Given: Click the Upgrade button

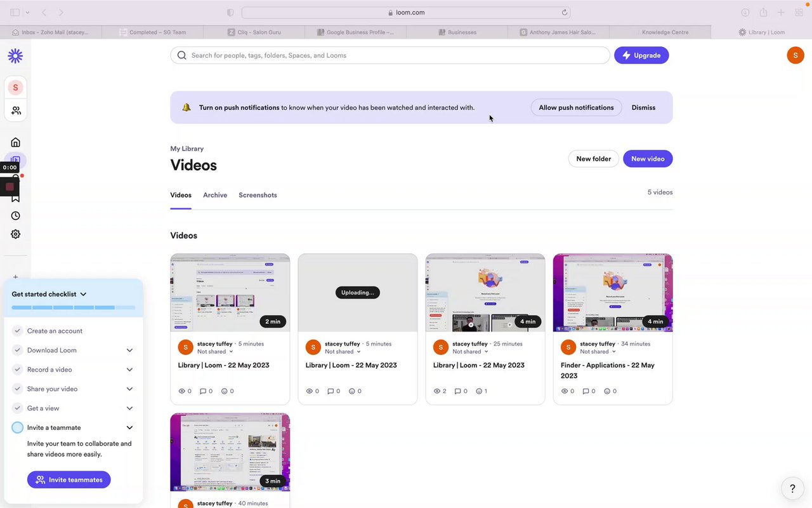Looking at the screenshot, I should point(641,55).
